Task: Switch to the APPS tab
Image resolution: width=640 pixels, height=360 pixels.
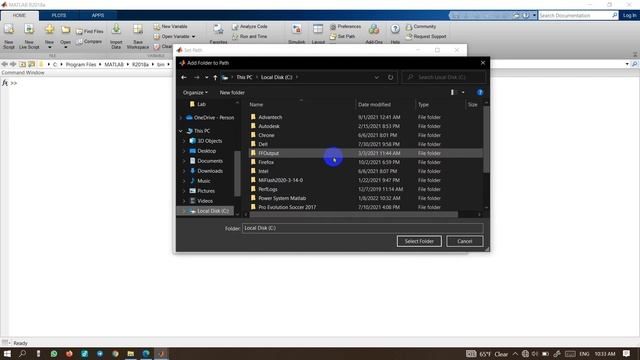Action: tap(98, 15)
